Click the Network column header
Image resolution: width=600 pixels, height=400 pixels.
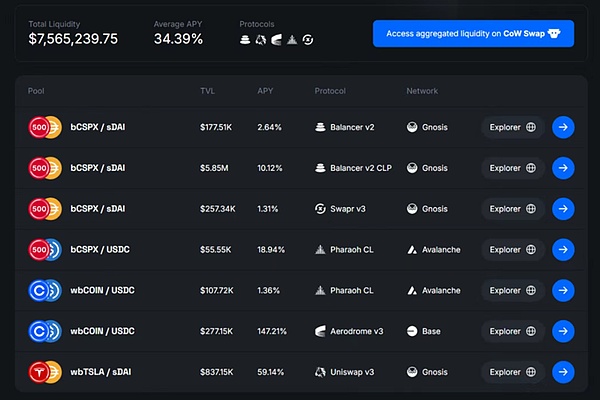tap(422, 91)
